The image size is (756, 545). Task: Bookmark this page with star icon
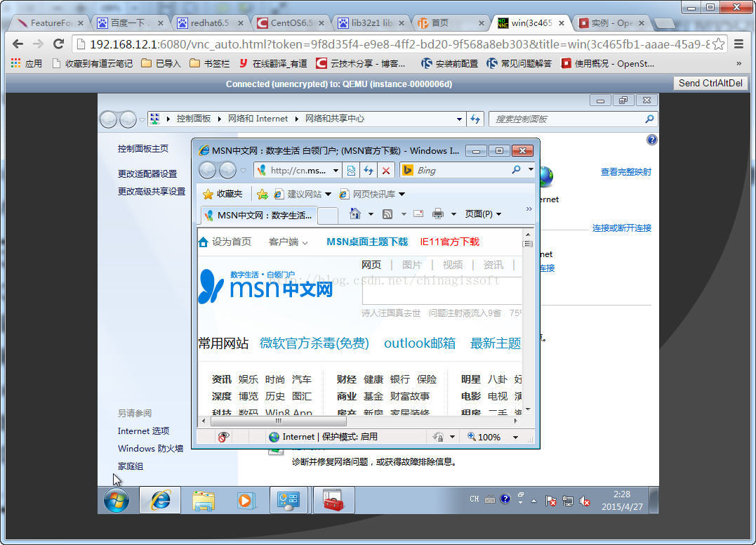718,44
